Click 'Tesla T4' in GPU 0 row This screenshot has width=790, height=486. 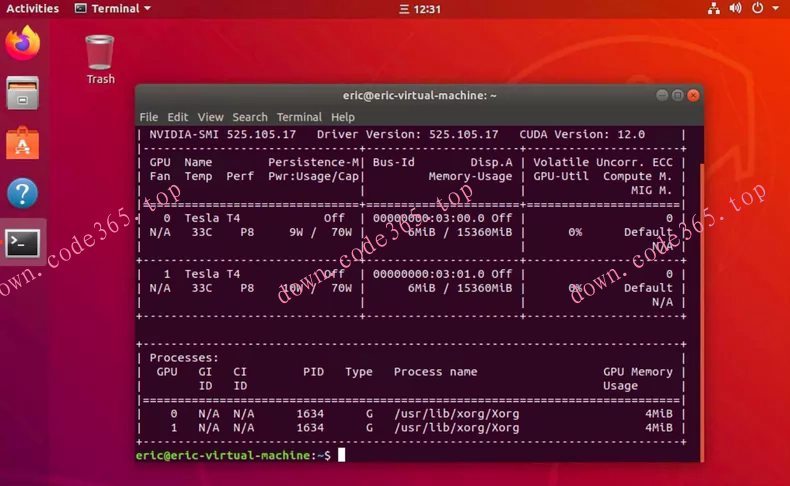212,218
